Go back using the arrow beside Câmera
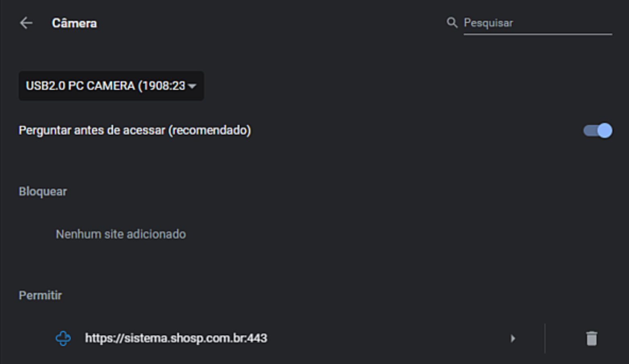The image size is (629, 364). [x=26, y=23]
